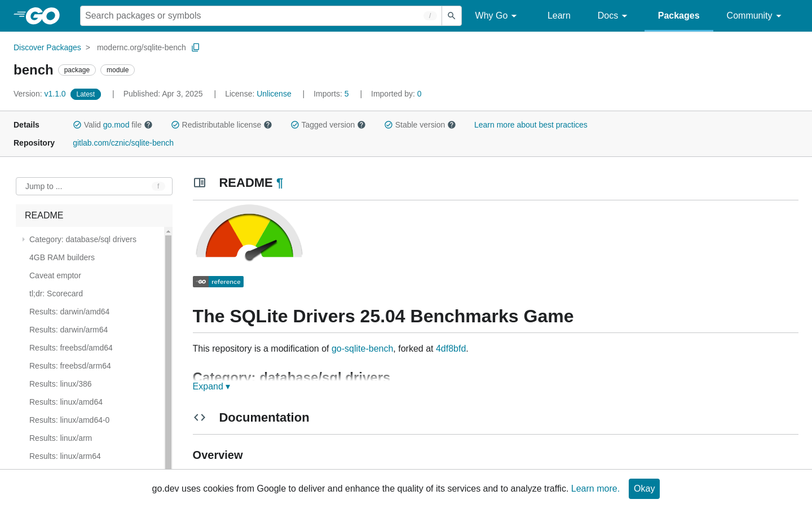Viewport: 812px width, 508px height.
Task: Click the Imports 5 link
Action: point(347,94)
